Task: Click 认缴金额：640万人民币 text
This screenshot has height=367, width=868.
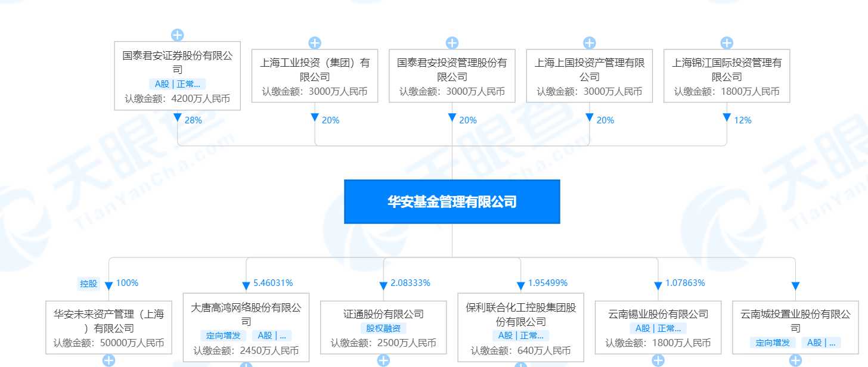Action: [521, 350]
